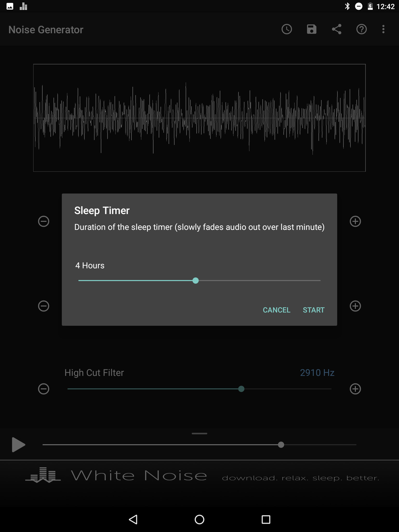This screenshot has width=399, height=532.
Task: Tap the battery status icon
Action: [370, 6]
